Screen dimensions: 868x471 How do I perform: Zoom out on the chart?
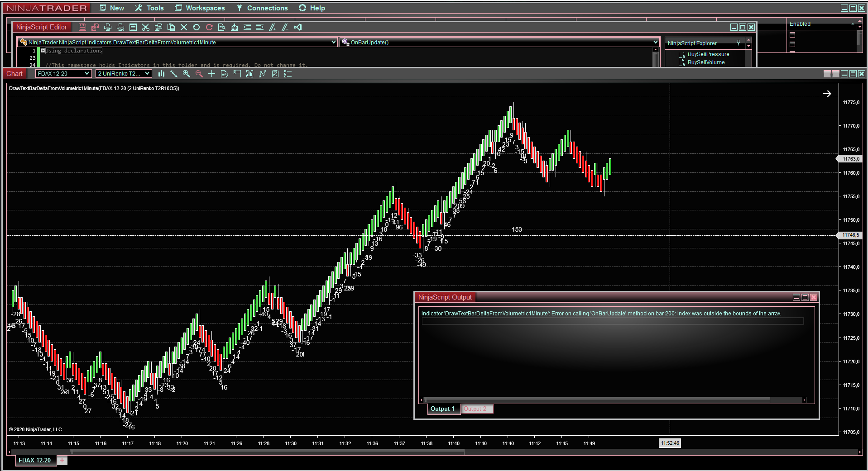click(199, 74)
